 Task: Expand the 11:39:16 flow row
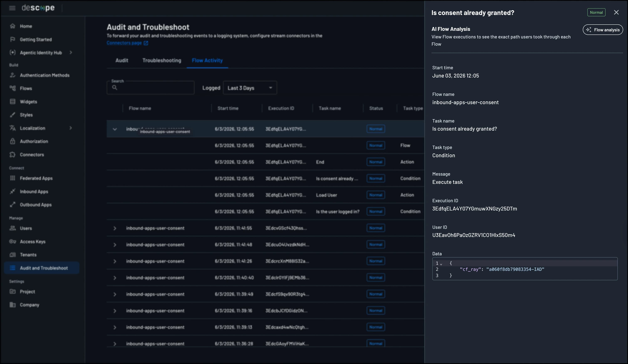[x=115, y=311]
